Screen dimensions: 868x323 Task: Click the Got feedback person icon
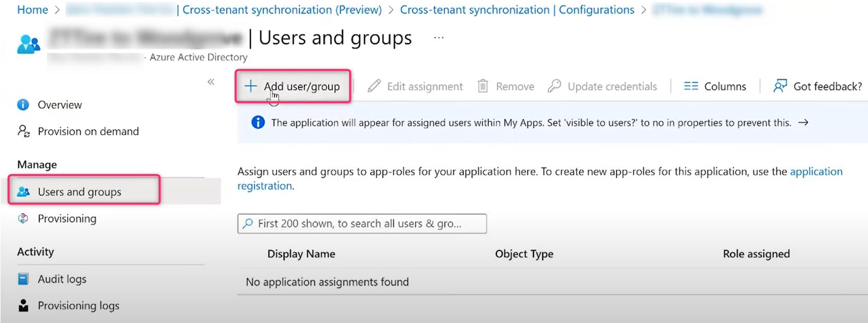[779, 86]
